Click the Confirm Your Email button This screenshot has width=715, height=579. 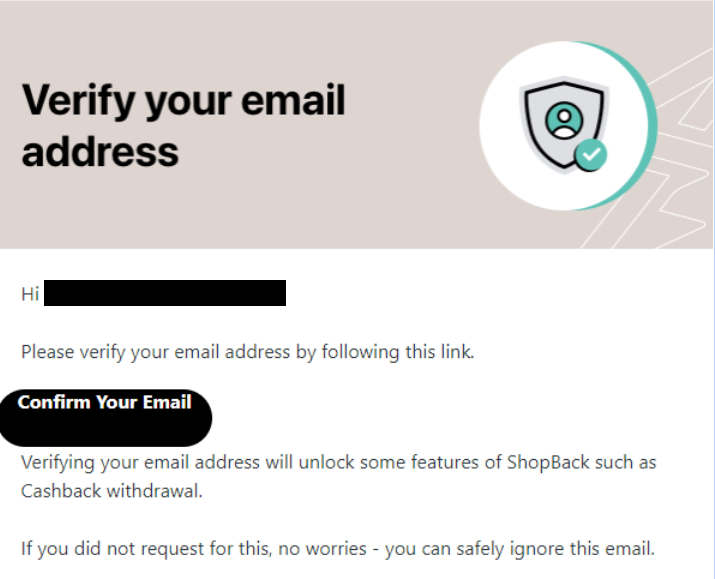(105, 417)
